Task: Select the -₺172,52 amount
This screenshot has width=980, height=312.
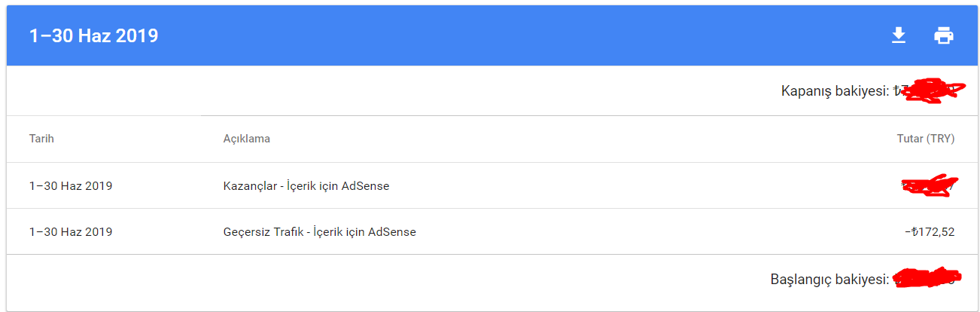Action: 930,232
